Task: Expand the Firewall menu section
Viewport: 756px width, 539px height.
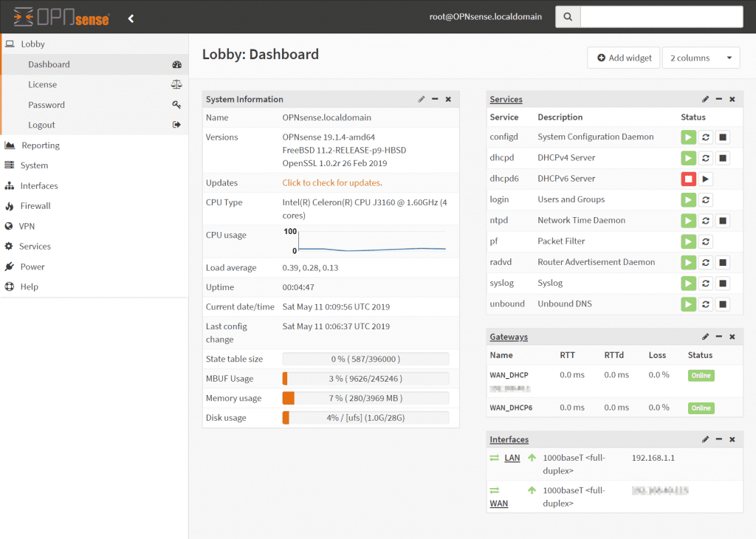Action: 94,206
